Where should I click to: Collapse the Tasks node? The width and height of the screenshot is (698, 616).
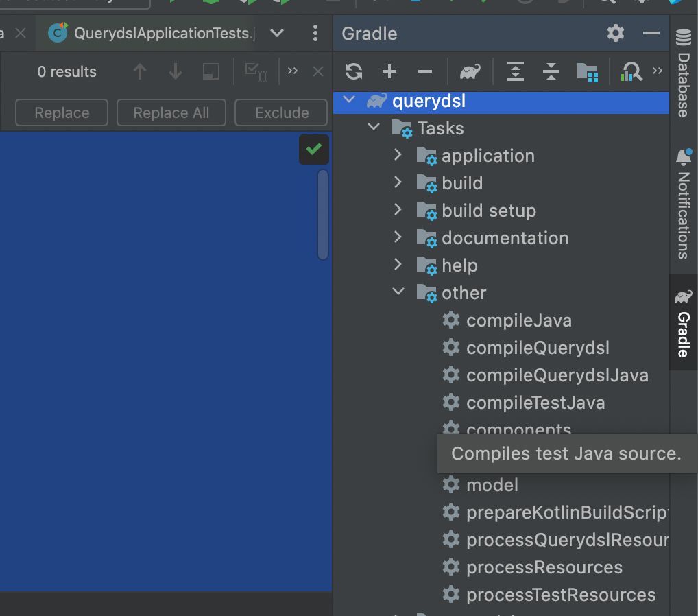click(374, 128)
